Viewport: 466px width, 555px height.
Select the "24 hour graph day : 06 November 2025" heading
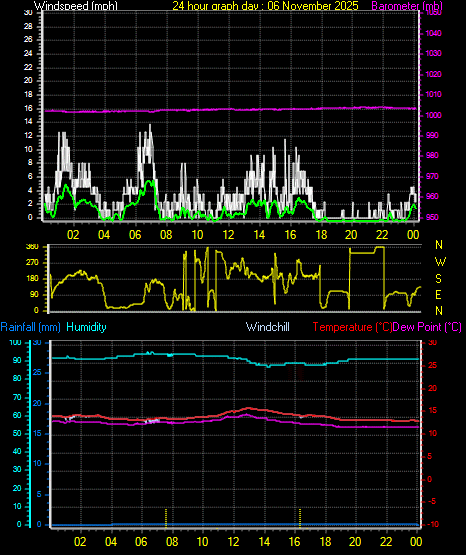click(x=265, y=5)
